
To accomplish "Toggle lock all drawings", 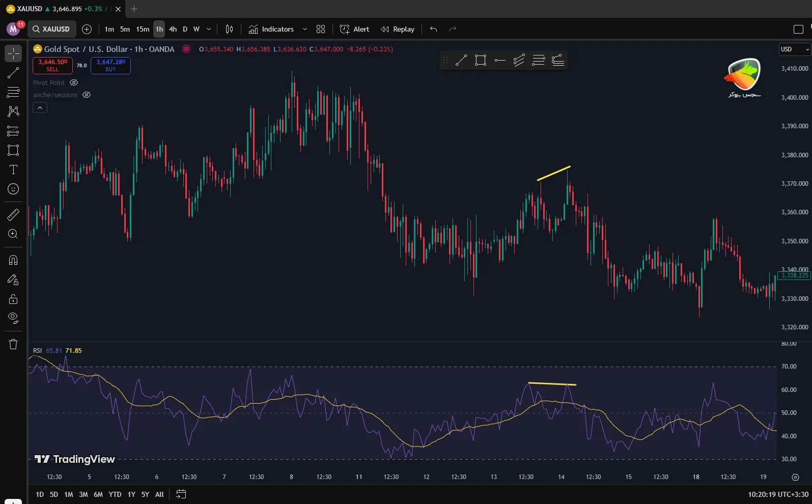I will [13, 299].
